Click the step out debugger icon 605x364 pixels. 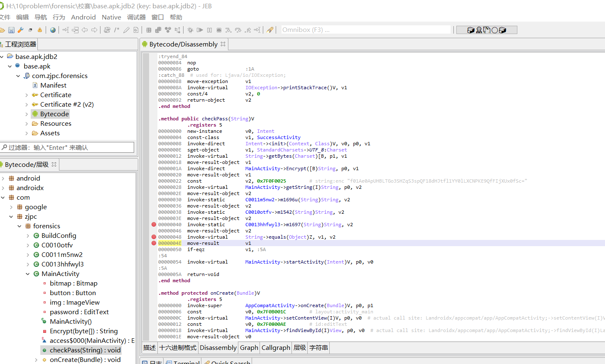pos(248,30)
